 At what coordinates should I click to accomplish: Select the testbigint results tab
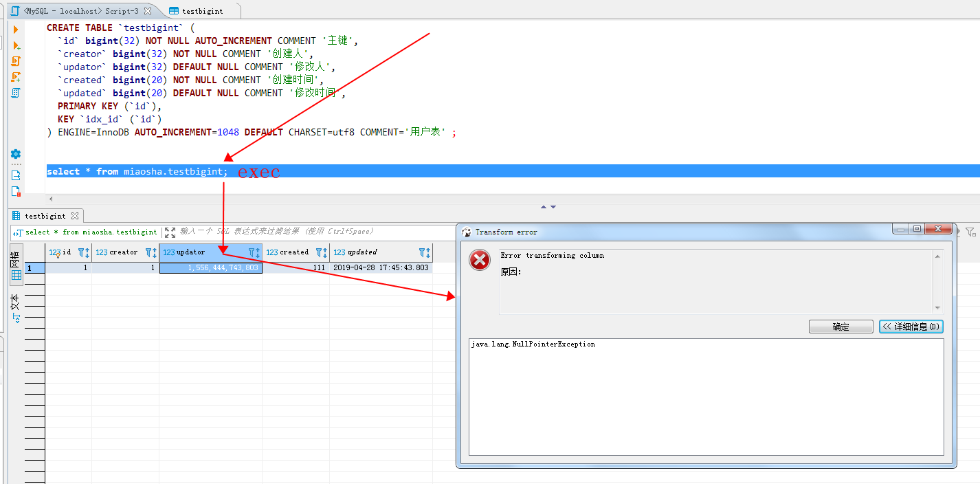point(45,215)
